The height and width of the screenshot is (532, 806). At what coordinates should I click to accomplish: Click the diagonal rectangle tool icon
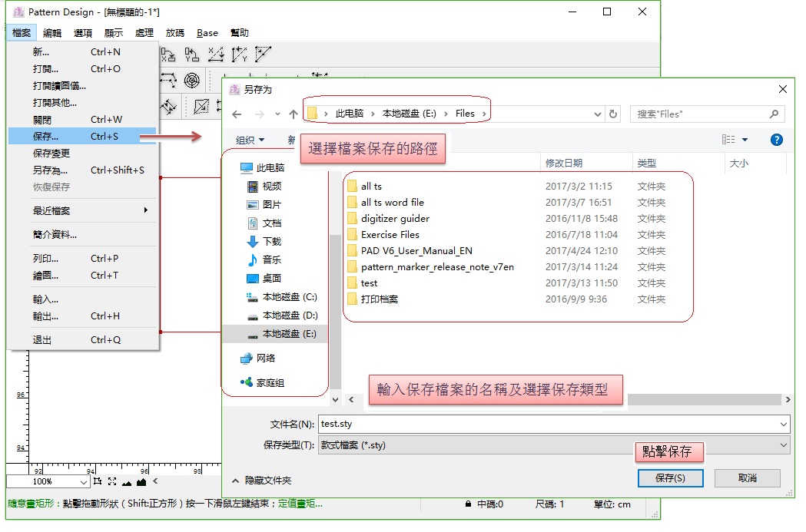201,106
